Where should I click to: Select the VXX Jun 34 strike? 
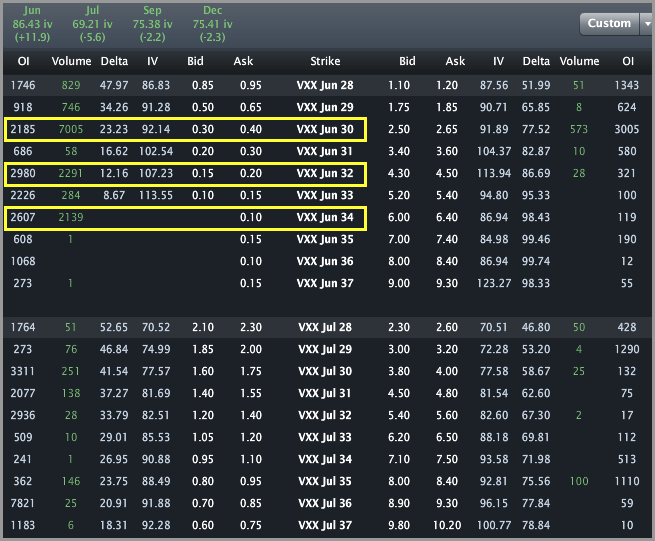325,217
